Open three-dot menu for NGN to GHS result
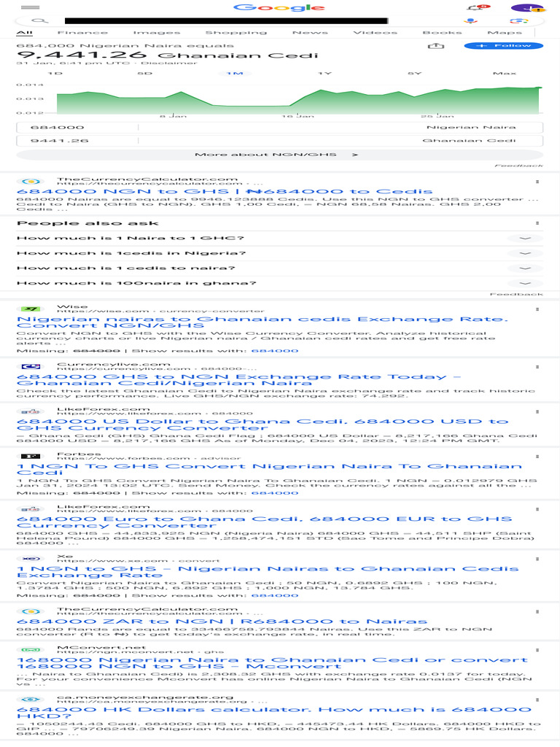The height and width of the screenshot is (747, 560). pos(537,182)
